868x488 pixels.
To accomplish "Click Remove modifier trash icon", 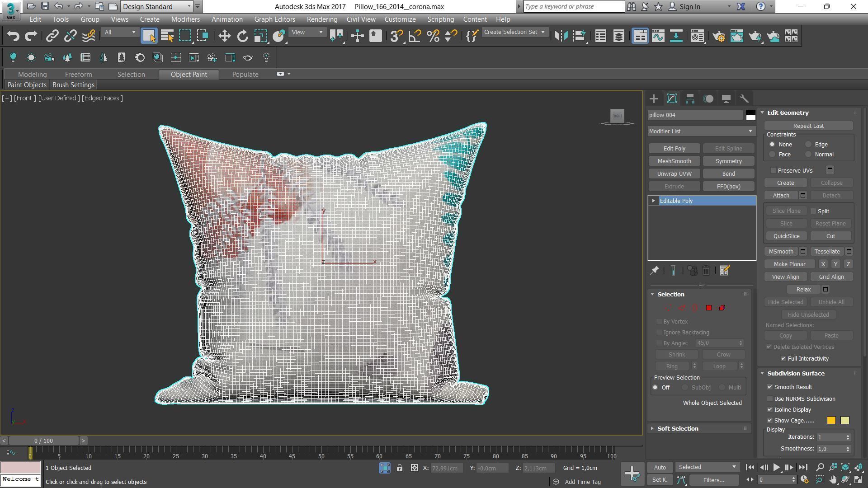I will pos(706,271).
